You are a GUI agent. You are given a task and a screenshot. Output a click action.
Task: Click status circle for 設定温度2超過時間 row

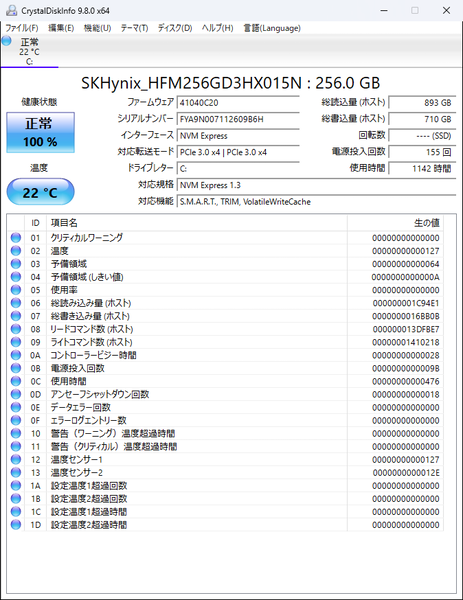[x=16, y=525]
